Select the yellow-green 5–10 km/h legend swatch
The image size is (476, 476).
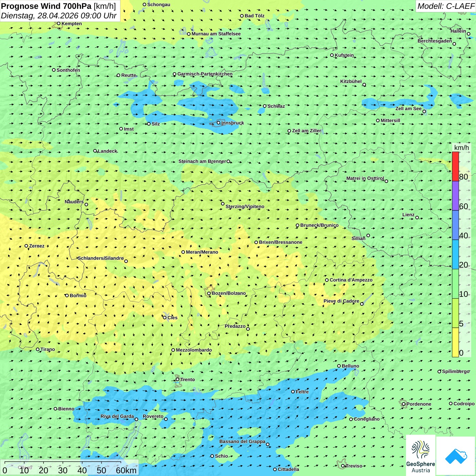click(455, 313)
